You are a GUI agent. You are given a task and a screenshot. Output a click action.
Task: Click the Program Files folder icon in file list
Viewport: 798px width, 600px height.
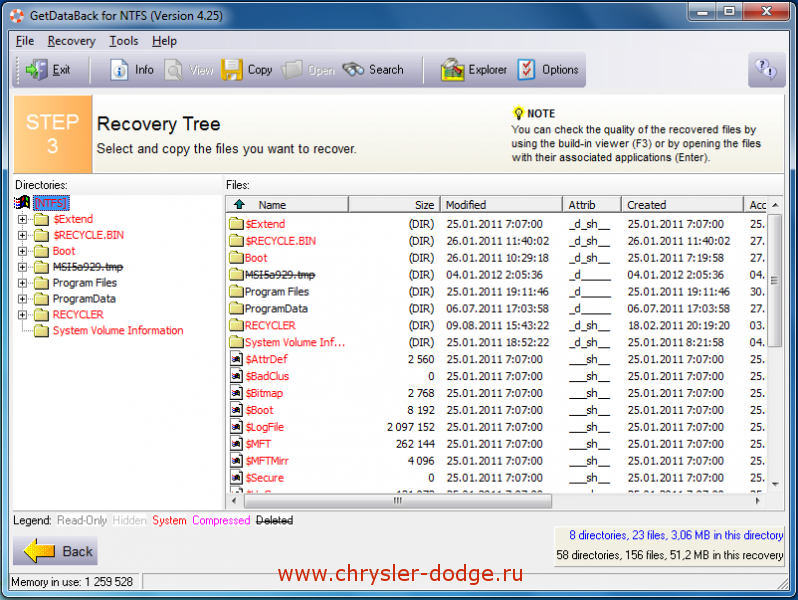coord(236,292)
